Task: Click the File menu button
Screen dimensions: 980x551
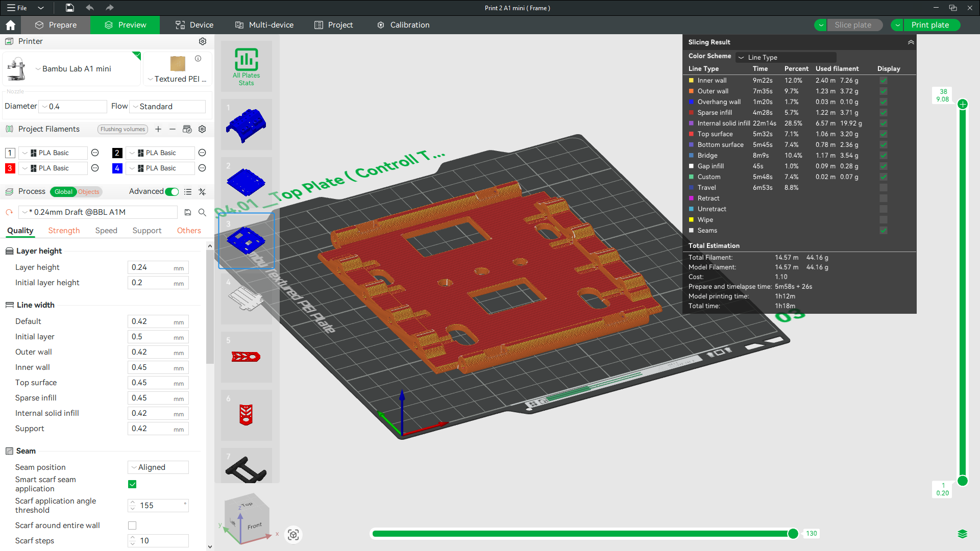Action: click(x=17, y=8)
